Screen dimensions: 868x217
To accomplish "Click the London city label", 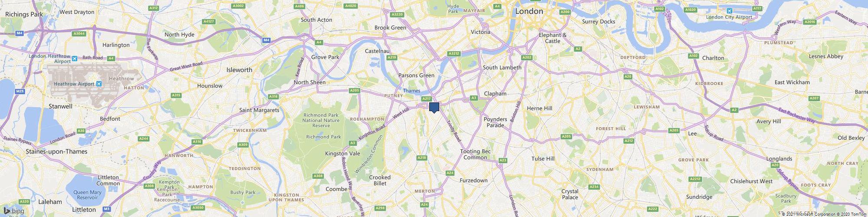I will tap(529, 11).
